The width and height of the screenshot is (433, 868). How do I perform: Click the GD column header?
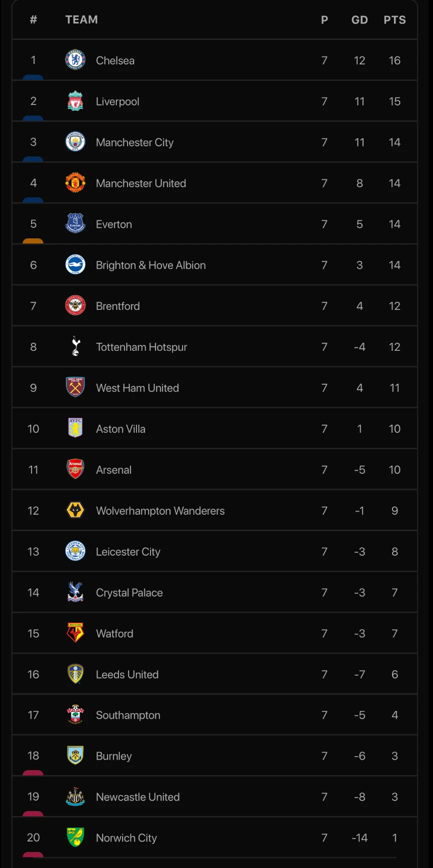point(359,20)
